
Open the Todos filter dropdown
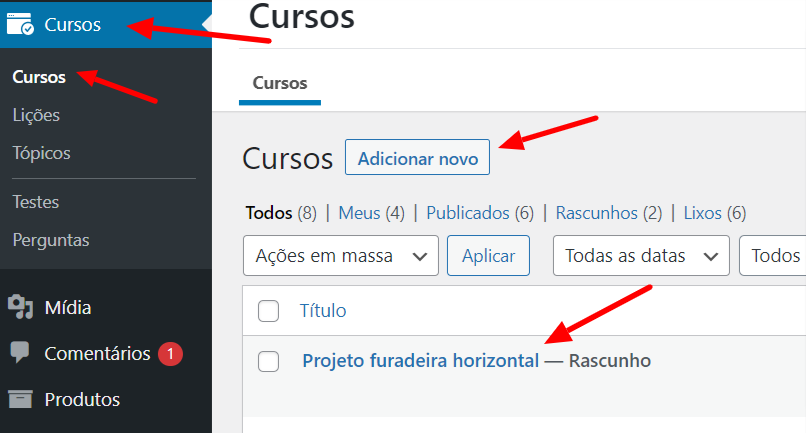point(773,256)
